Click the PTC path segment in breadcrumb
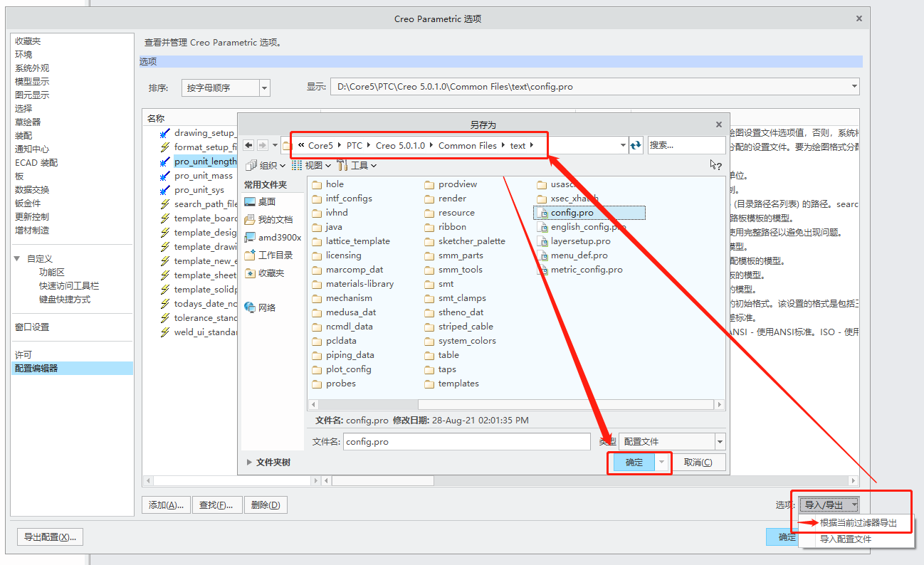Image resolution: width=924 pixels, height=565 pixels. [x=355, y=145]
